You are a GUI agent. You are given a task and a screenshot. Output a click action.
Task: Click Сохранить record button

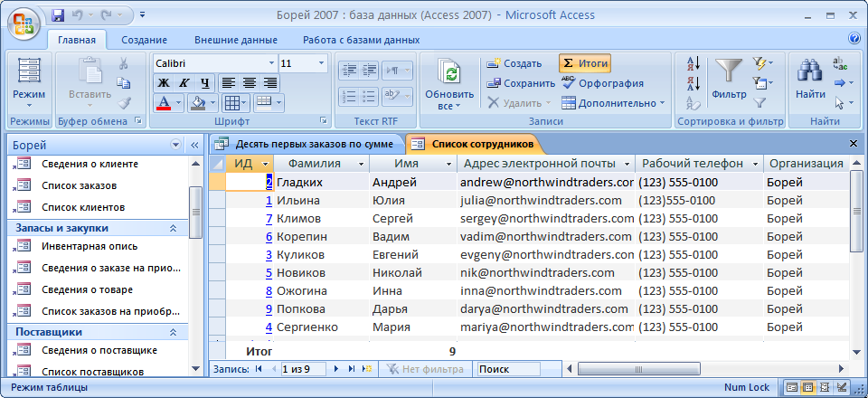click(521, 83)
